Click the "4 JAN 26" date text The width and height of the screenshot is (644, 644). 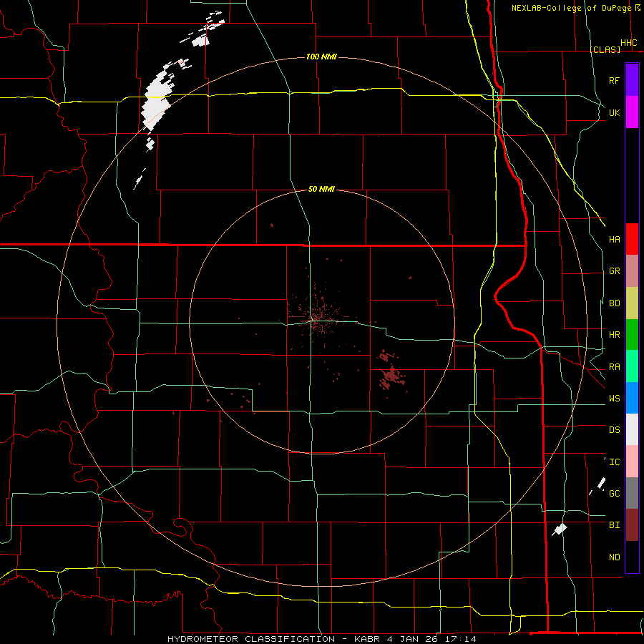coord(413,639)
